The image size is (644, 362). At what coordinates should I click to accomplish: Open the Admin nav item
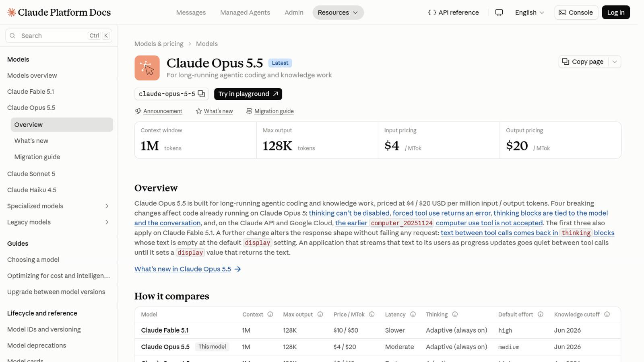294,12
